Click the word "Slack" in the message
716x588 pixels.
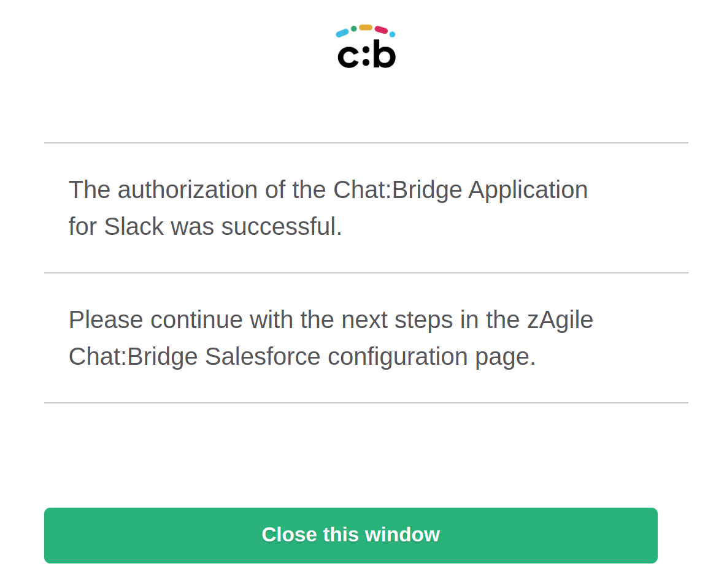[134, 227]
